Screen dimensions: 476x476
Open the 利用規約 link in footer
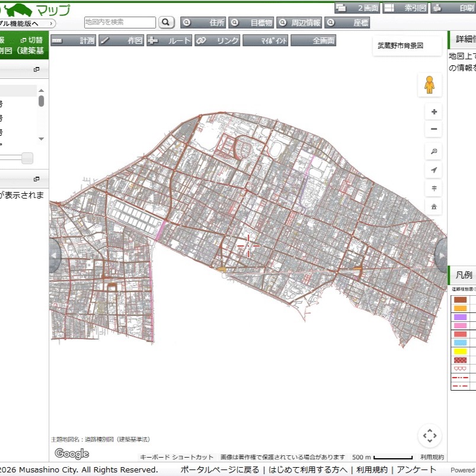coord(371,469)
